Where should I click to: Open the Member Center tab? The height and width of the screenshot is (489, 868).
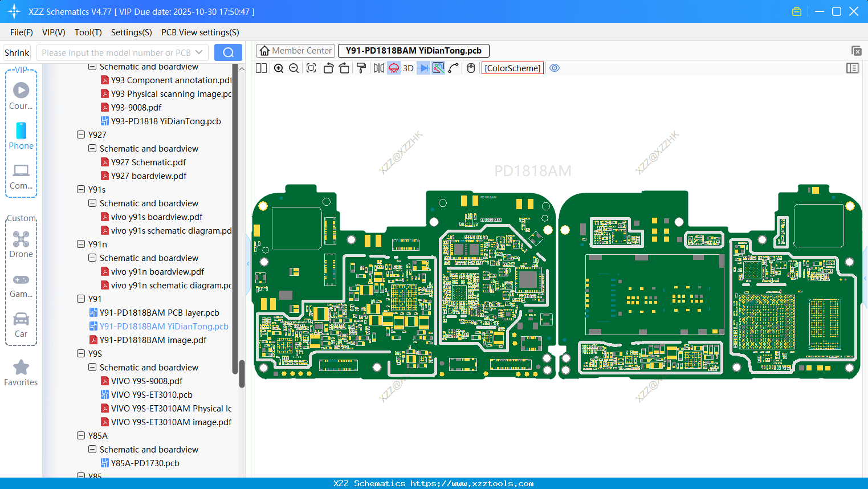295,51
